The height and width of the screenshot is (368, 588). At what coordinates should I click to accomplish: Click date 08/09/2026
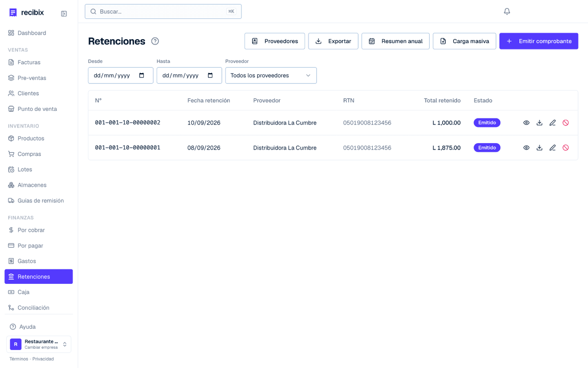pyautogui.click(x=204, y=148)
